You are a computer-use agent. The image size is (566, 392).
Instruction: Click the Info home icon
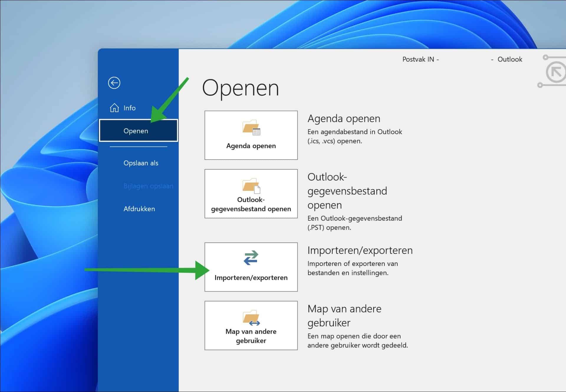[114, 108]
